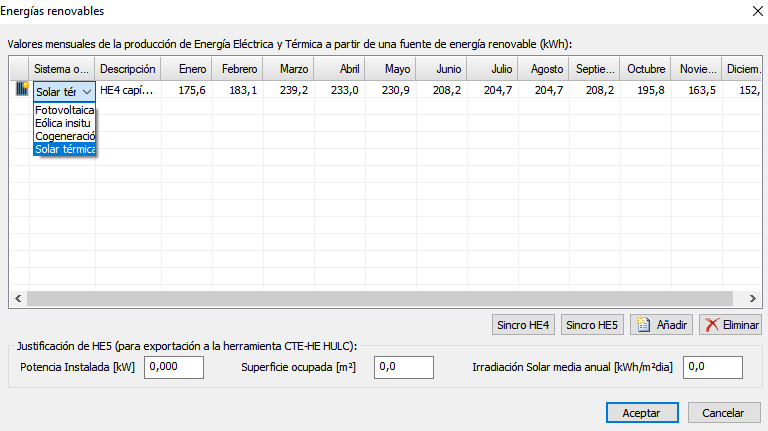
Task: Choose Eólica insitu in the list
Action: click(x=64, y=123)
